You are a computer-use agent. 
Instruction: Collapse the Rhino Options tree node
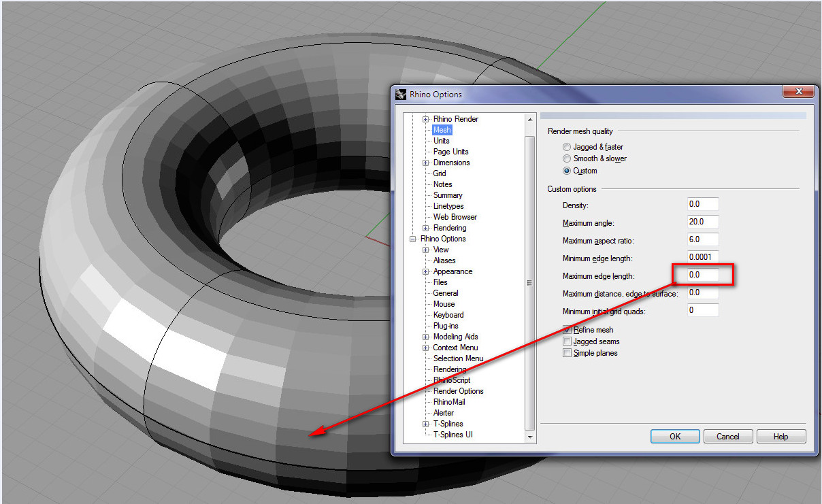click(x=412, y=239)
